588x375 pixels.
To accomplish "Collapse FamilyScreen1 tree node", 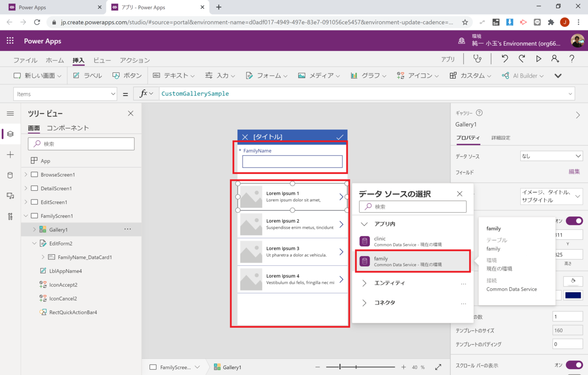I will point(25,216).
